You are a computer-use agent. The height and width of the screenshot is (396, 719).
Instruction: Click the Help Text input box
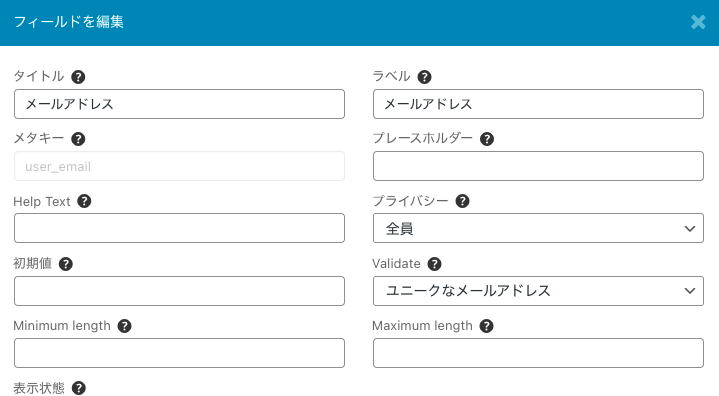[179, 228]
